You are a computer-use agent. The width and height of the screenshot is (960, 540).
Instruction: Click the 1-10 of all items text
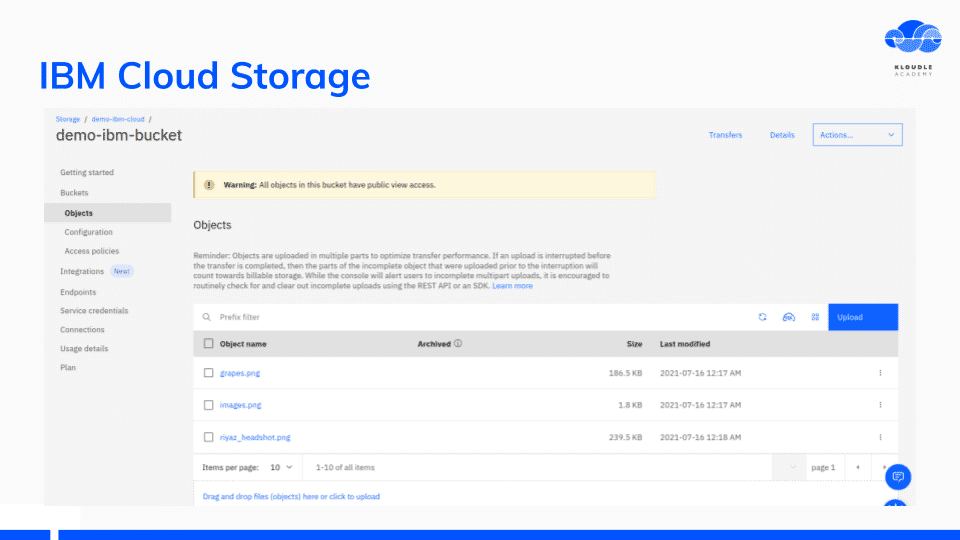pyautogui.click(x=345, y=467)
